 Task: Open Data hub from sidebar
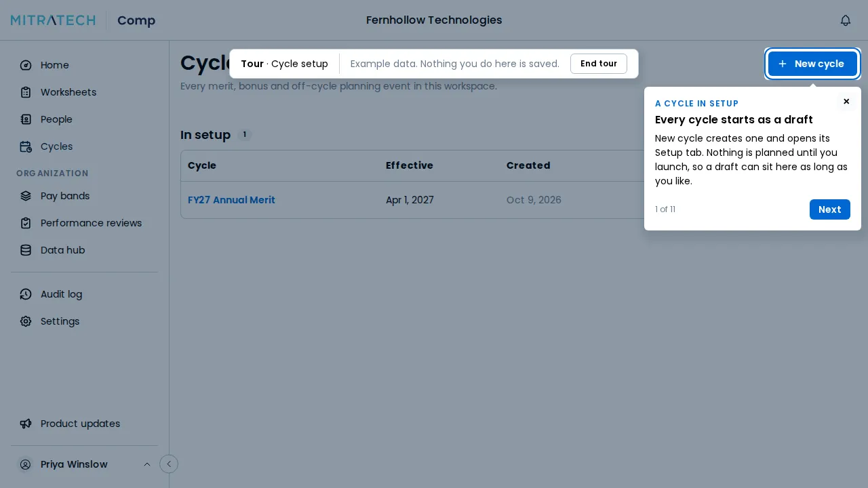click(84, 250)
